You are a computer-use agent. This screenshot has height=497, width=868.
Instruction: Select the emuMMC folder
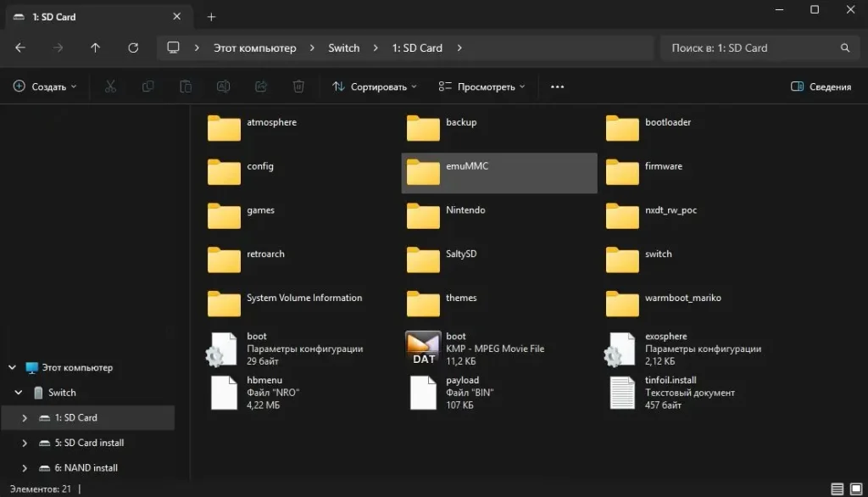pos(499,173)
